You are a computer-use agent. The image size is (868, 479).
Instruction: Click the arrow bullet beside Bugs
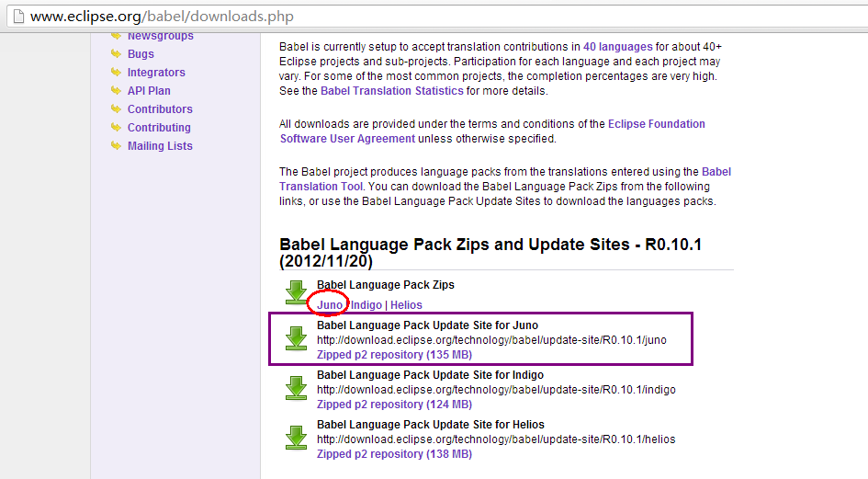pos(116,53)
